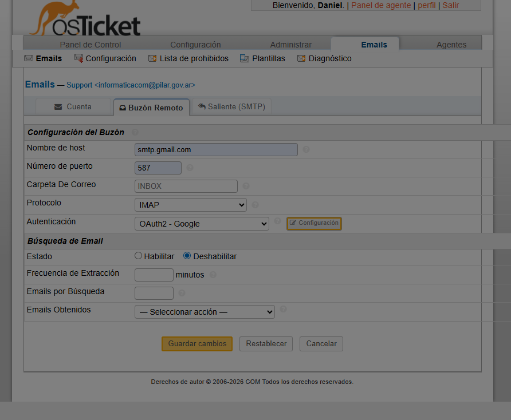Open the Configuración main navigation tab
Viewport: 511px width, 420px height.
(x=195, y=45)
